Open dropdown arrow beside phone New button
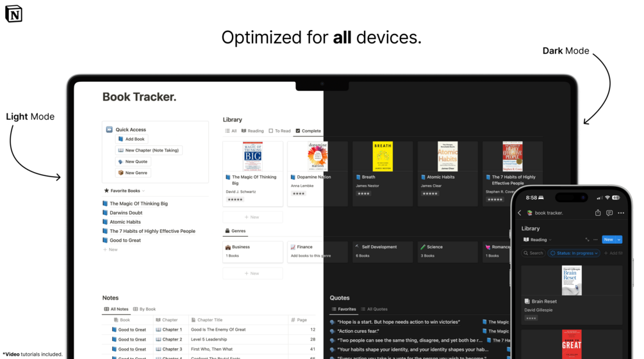Image resolution: width=644 pixels, height=359 pixels. (x=619, y=239)
